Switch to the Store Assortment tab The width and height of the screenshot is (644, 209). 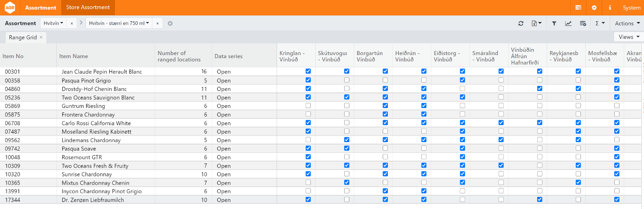[x=88, y=7]
